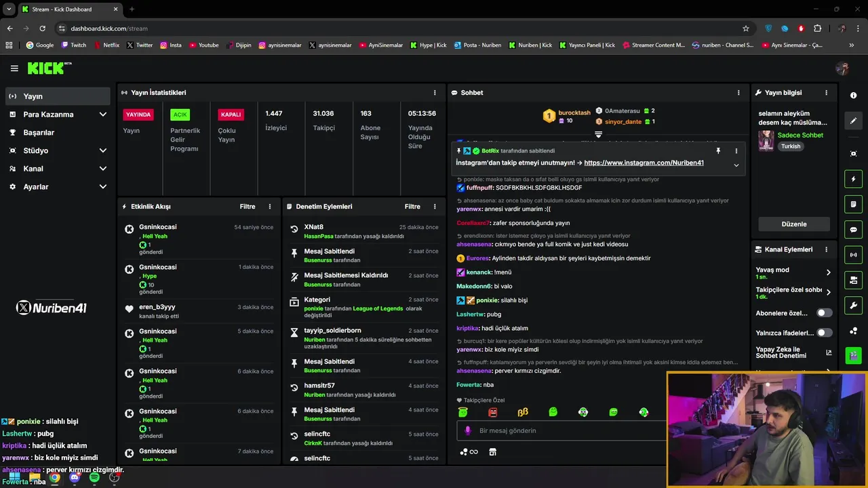This screenshot has height=488, width=868.
Task: Open Kanal Eylemleri three-dot menu
Action: pos(826,249)
